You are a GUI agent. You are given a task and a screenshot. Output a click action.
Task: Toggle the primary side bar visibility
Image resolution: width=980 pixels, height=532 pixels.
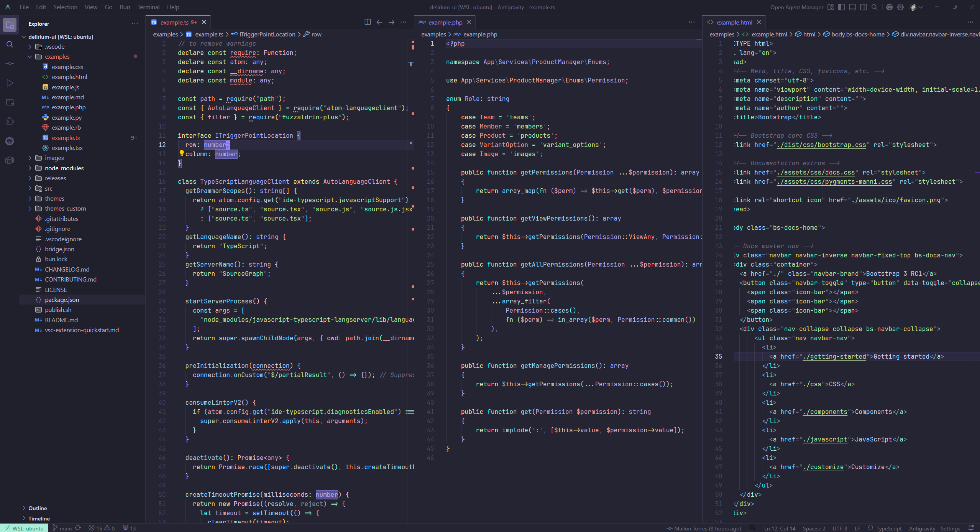841,7
